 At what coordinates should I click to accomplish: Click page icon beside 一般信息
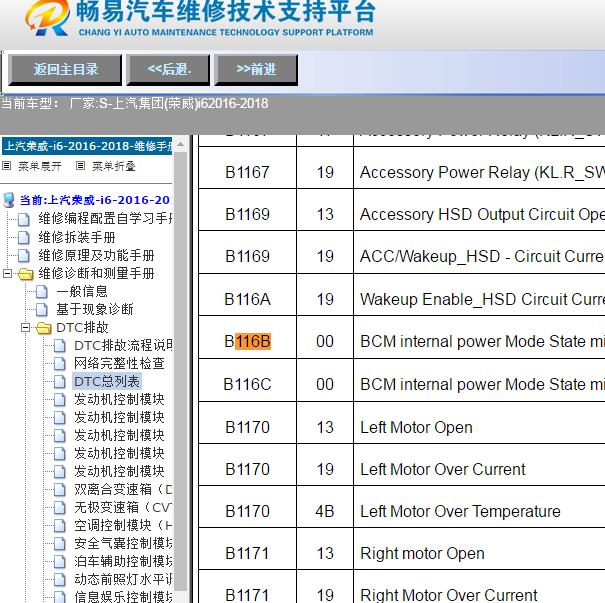(x=42, y=292)
